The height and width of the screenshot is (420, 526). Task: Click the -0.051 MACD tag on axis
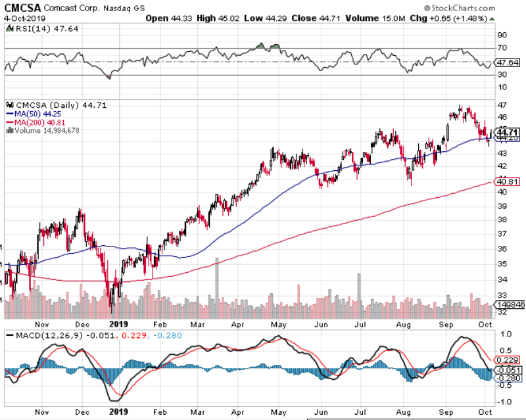point(508,370)
